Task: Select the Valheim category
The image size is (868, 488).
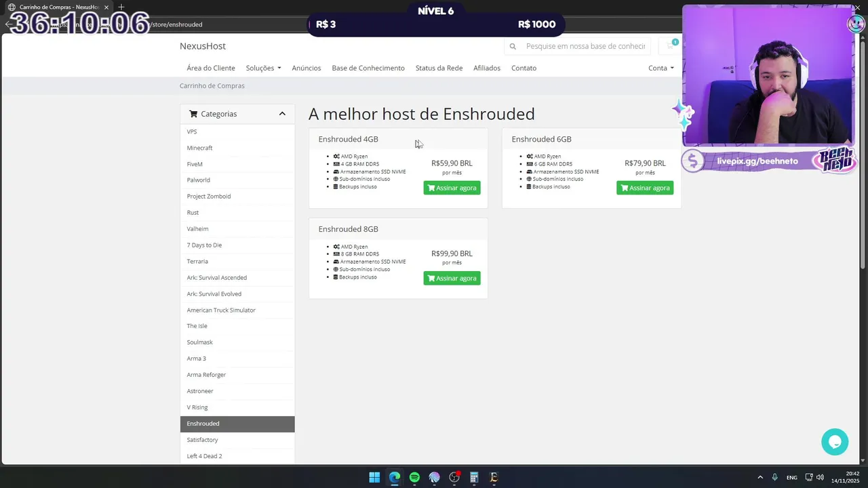Action: (237, 229)
